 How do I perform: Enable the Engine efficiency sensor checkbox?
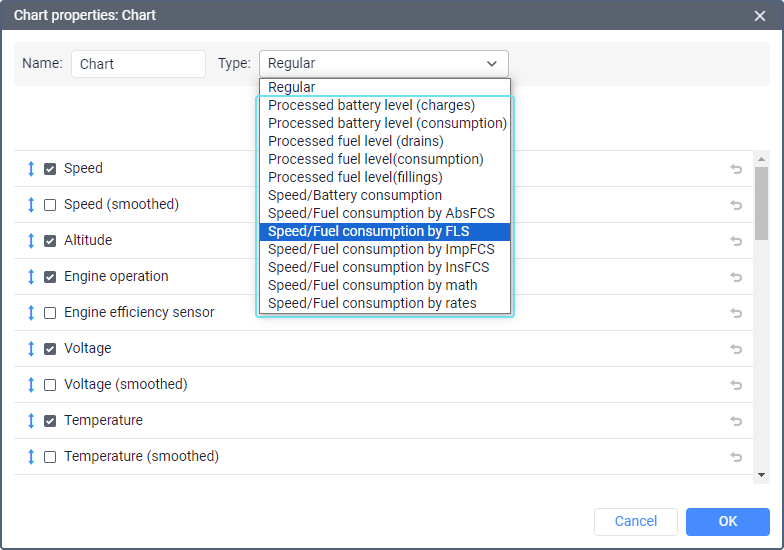pyautogui.click(x=50, y=313)
